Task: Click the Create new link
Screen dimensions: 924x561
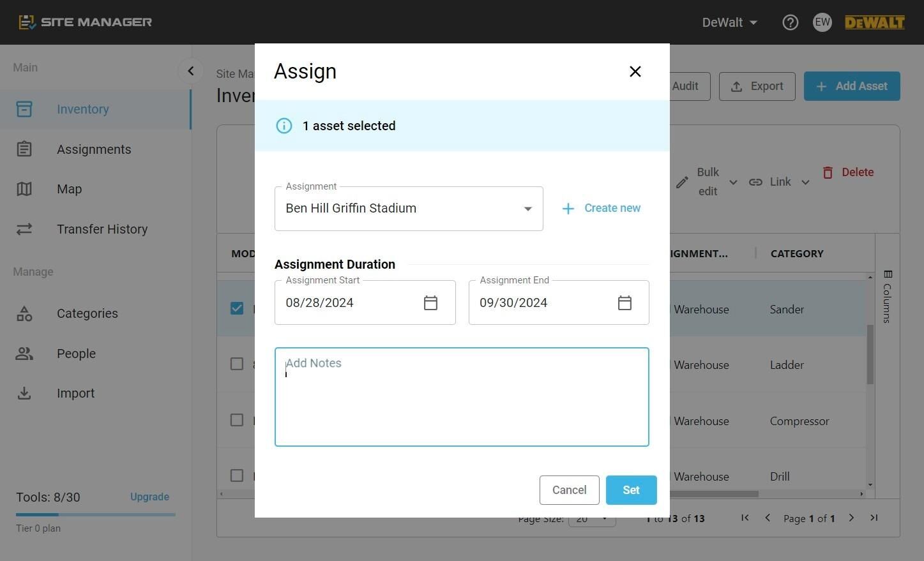Action: click(601, 208)
